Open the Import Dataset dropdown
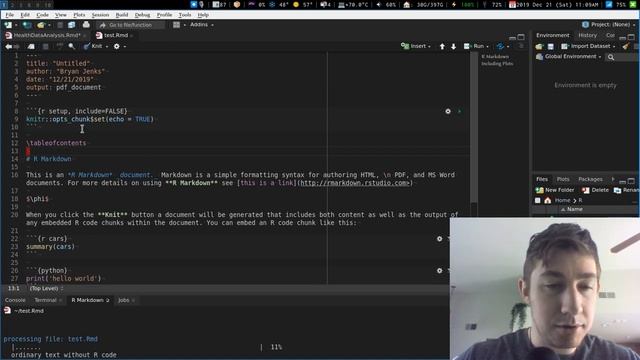The height and width of the screenshot is (360, 640). click(588, 46)
